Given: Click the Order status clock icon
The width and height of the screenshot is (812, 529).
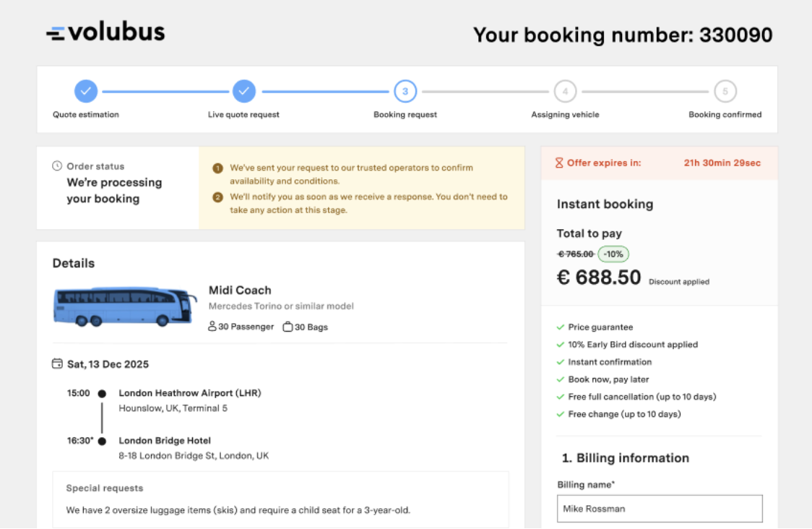Looking at the screenshot, I should (x=57, y=166).
